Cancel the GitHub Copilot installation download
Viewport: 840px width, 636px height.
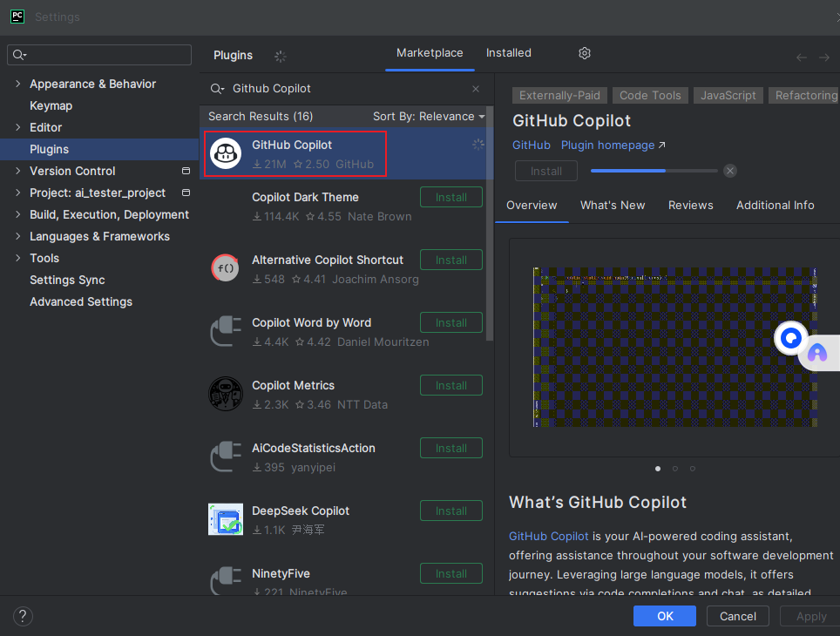click(729, 171)
